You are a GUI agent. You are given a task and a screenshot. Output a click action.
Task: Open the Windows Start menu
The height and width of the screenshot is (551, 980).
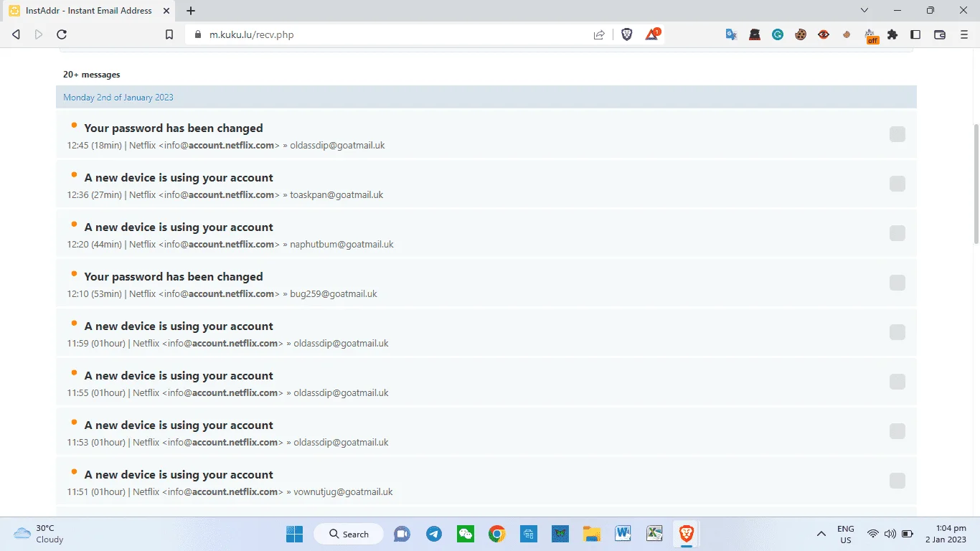tap(294, 534)
